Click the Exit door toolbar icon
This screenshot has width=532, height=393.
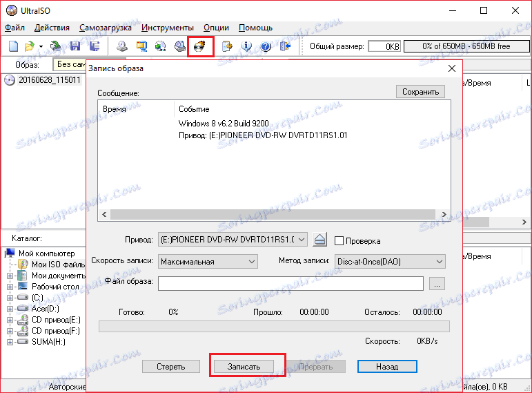click(x=285, y=46)
